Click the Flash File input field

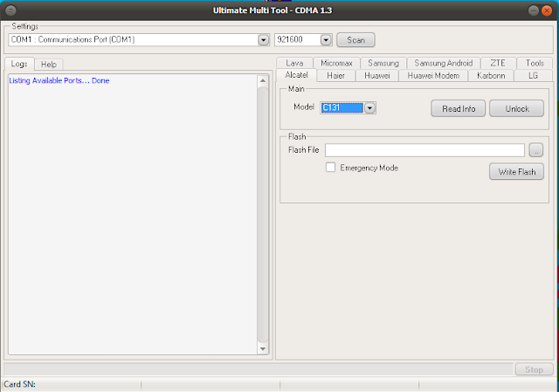click(424, 150)
